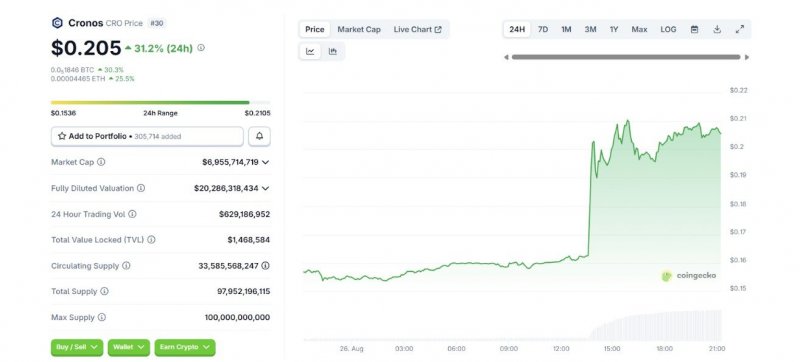The image size is (800, 362).
Task: Select the 7D time range
Action: tap(543, 30)
